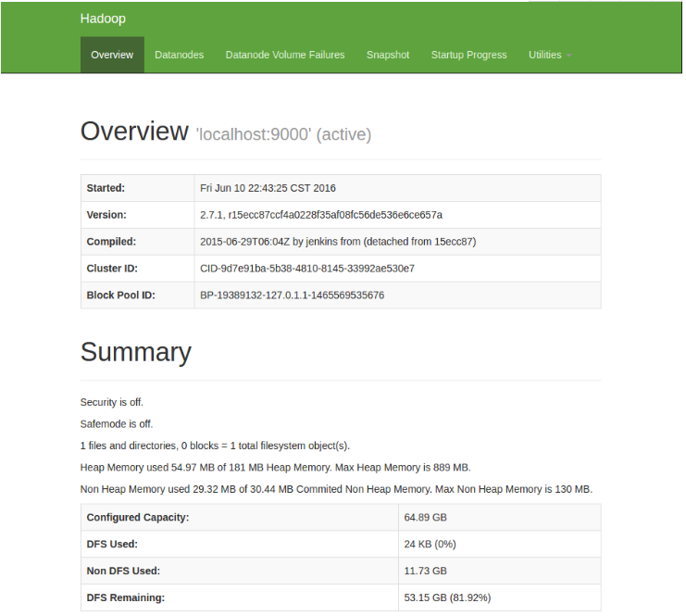Screen dimensions: 686x616
Task: Select the Overview tab in navbar
Action: pos(112,55)
